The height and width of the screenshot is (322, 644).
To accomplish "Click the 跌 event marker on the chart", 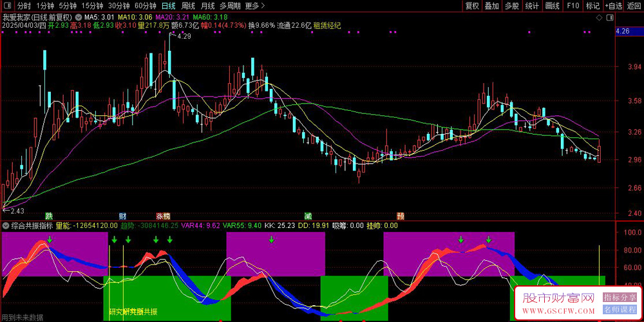I will point(49,215).
